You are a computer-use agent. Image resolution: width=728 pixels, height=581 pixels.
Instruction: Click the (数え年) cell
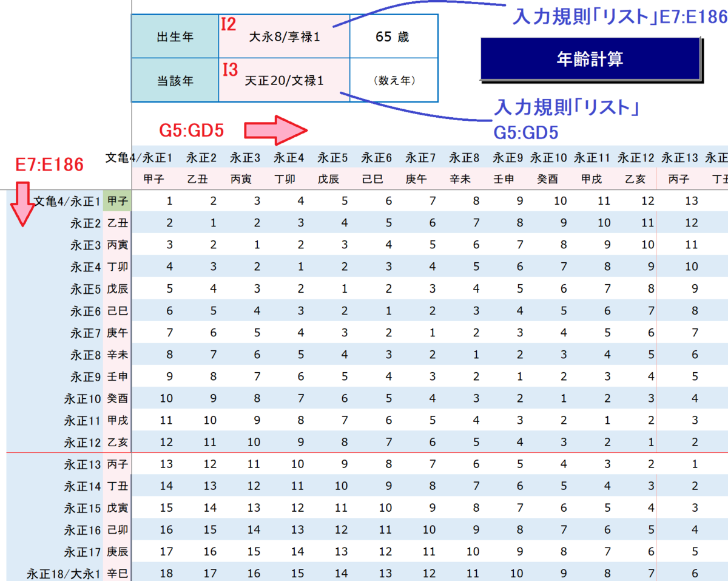[393, 80]
